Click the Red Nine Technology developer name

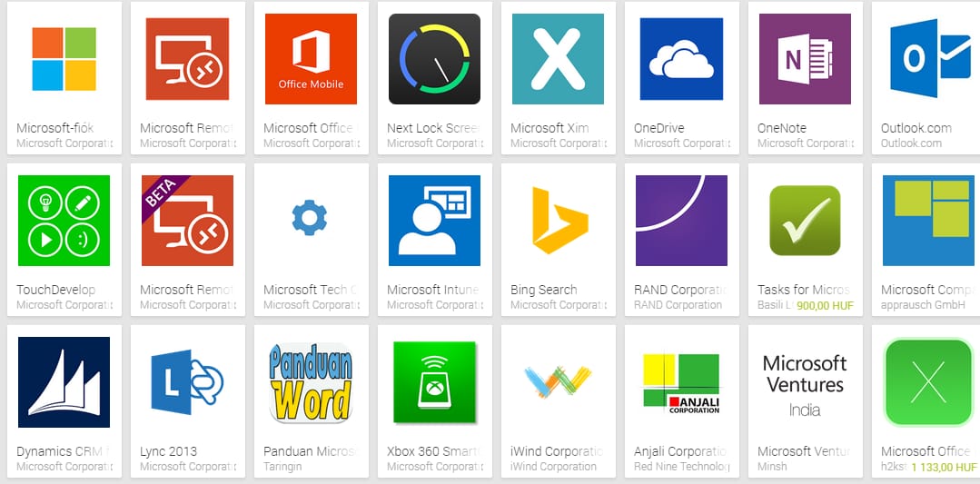pos(681,467)
